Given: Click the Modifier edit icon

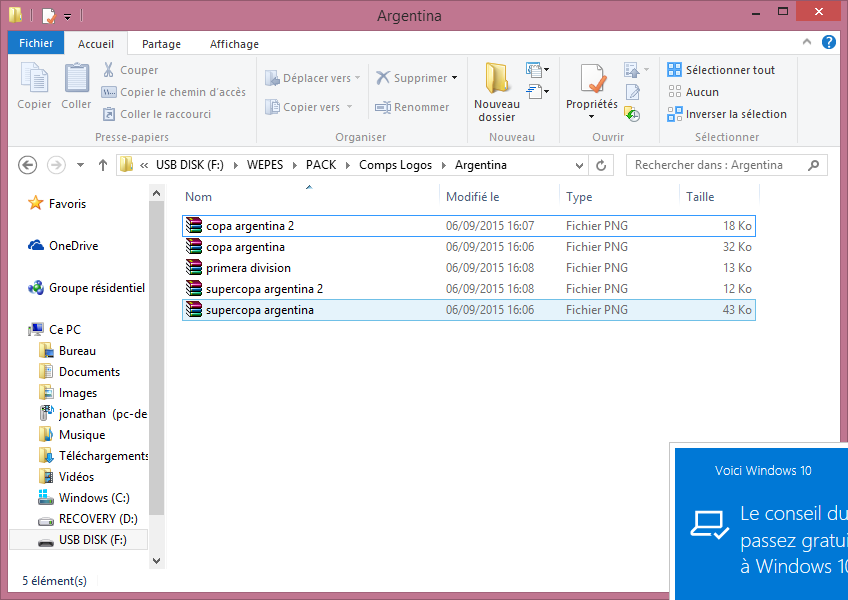Looking at the screenshot, I should (633, 92).
